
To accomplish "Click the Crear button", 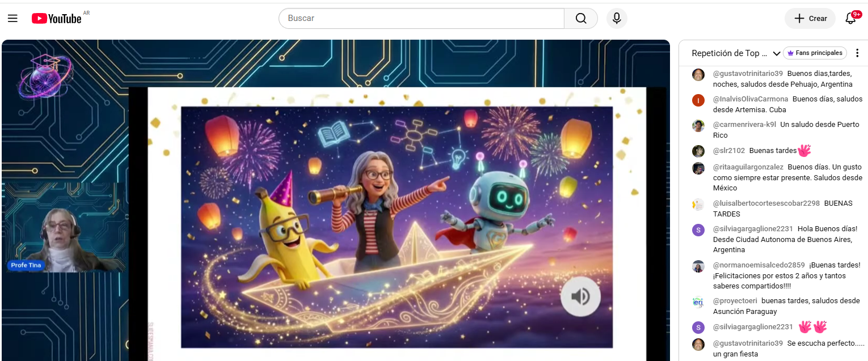I will [810, 18].
